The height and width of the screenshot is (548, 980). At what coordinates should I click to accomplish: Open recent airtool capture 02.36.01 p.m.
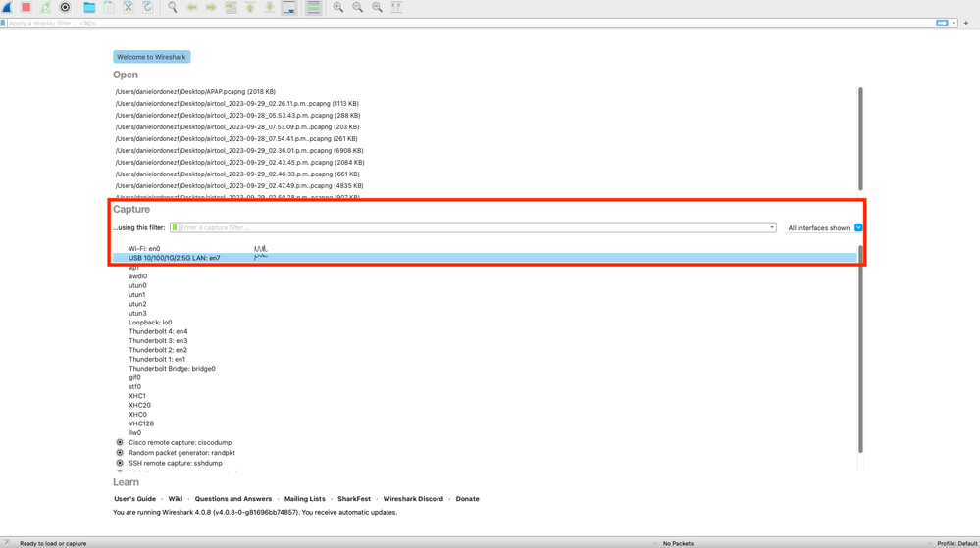coord(238,151)
